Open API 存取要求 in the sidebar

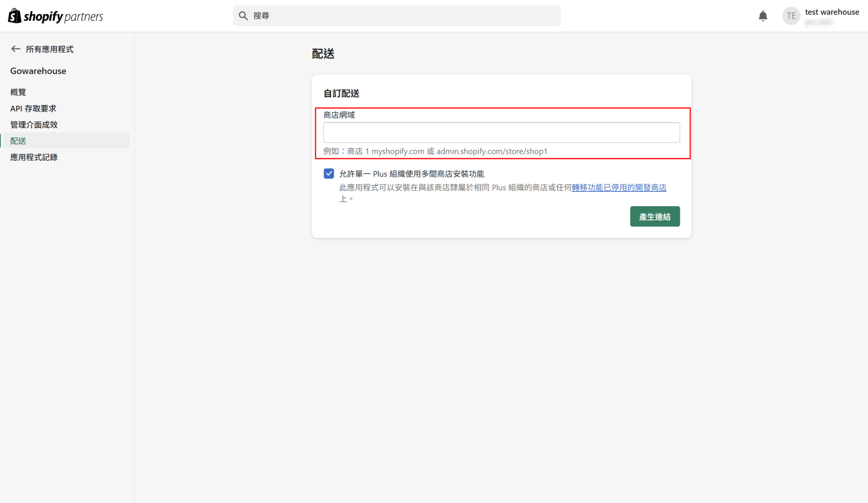click(33, 109)
